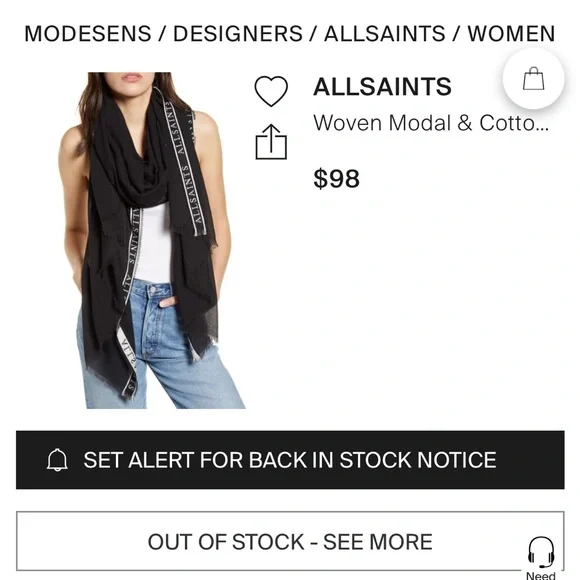Image resolution: width=580 pixels, height=580 pixels.
Task: Open the DESIGNERS breadcrumb link
Action: pos(238,34)
